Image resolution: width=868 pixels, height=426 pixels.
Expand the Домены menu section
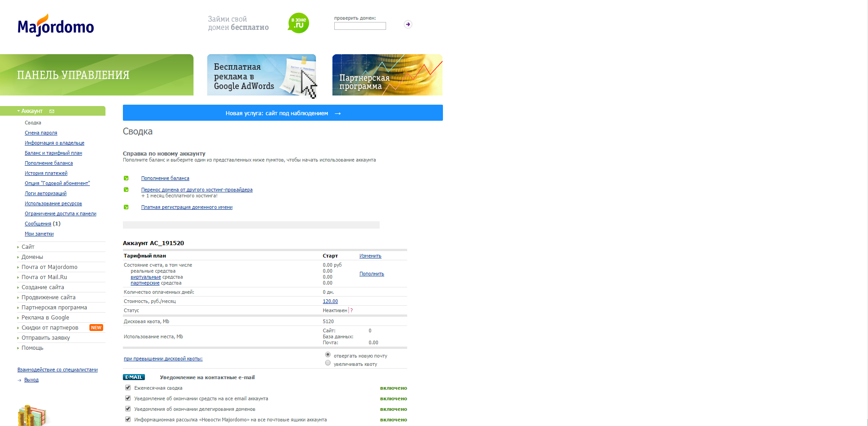32,257
